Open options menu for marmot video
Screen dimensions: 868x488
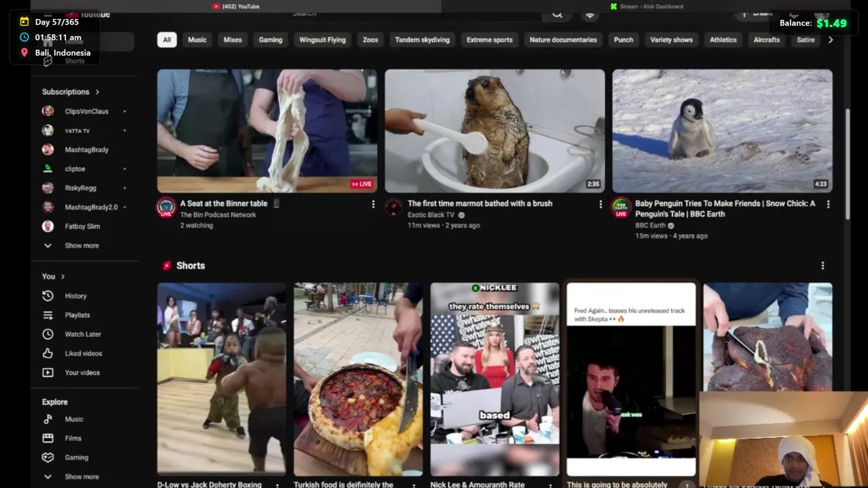tap(600, 204)
